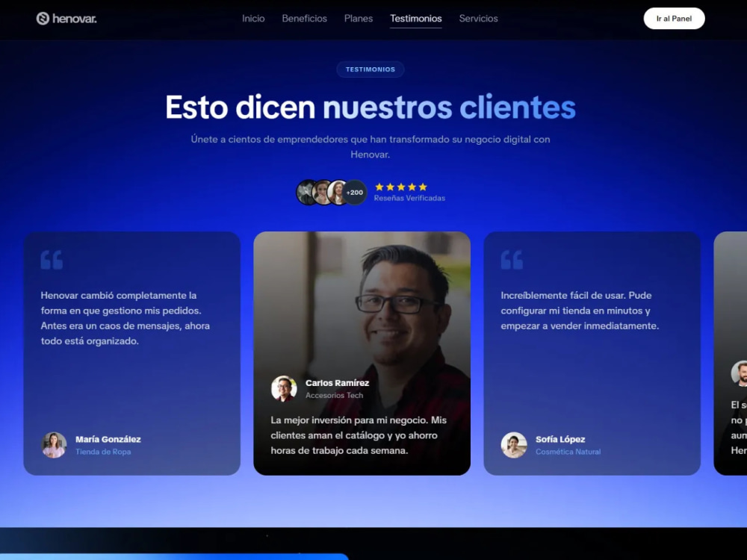Click the third reviewer avatar in the stack
This screenshot has height=560, width=747.
pos(336,193)
